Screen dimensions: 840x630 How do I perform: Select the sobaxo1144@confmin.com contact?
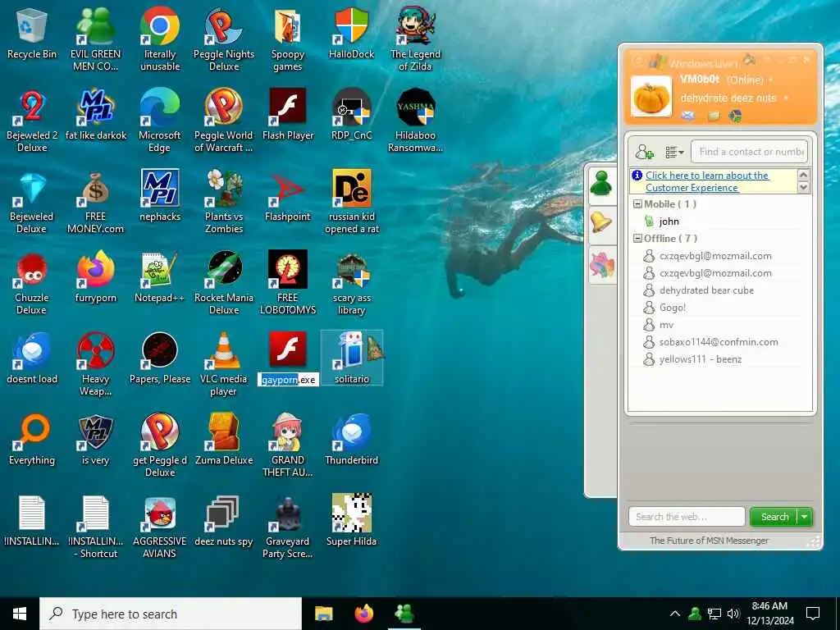(718, 342)
